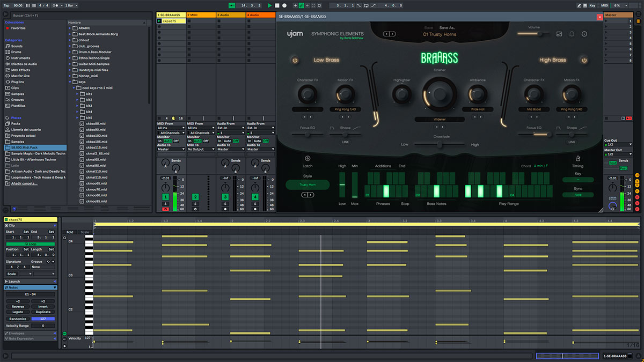Click the Duplicate notes button
This screenshot has height=362, width=644.
(43, 312)
